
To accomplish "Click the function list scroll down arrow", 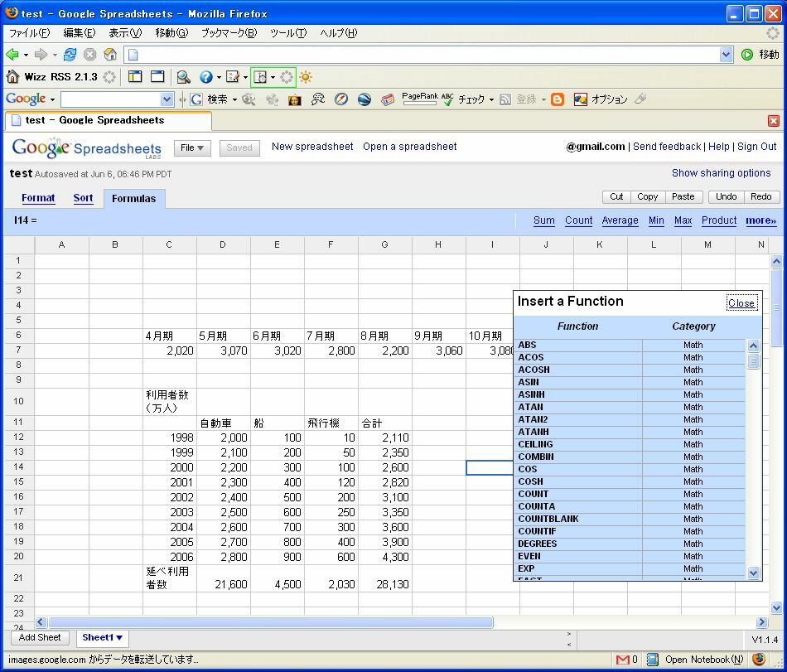I will tap(753, 573).
